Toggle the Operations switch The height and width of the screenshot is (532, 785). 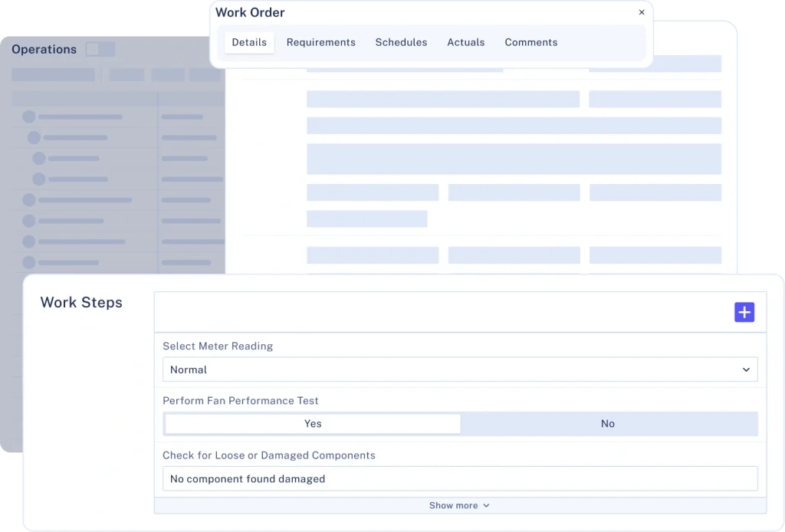tap(100, 49)
